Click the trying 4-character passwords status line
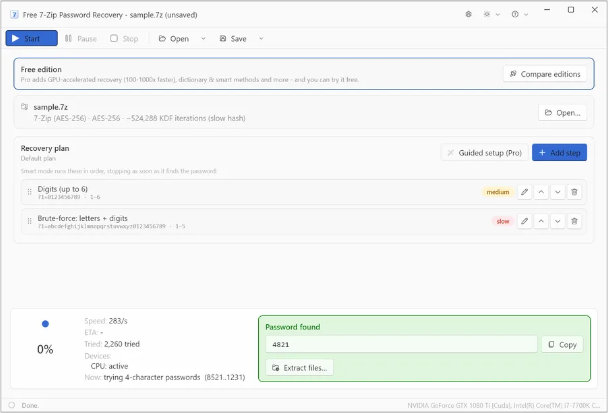Image resolution: width=608 pixels, height=413 pixels. click(x=174, y=377)
